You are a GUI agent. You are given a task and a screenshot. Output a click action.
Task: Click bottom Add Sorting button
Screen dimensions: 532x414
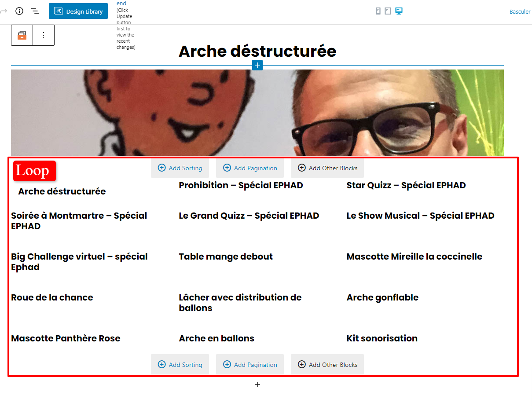180,365
